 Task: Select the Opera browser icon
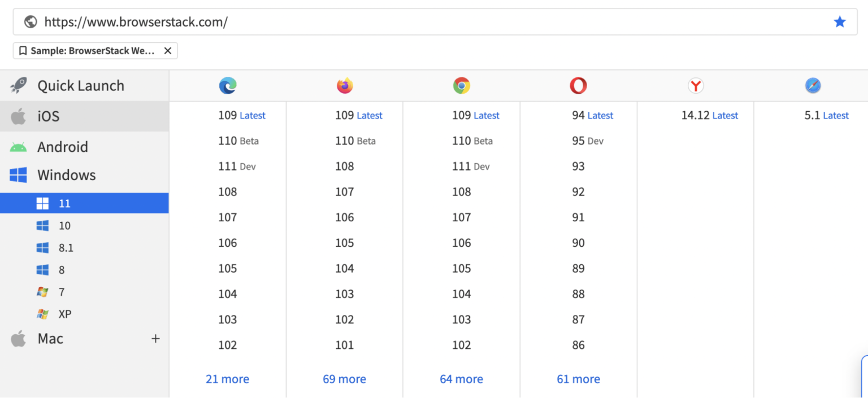coord(578,85)
